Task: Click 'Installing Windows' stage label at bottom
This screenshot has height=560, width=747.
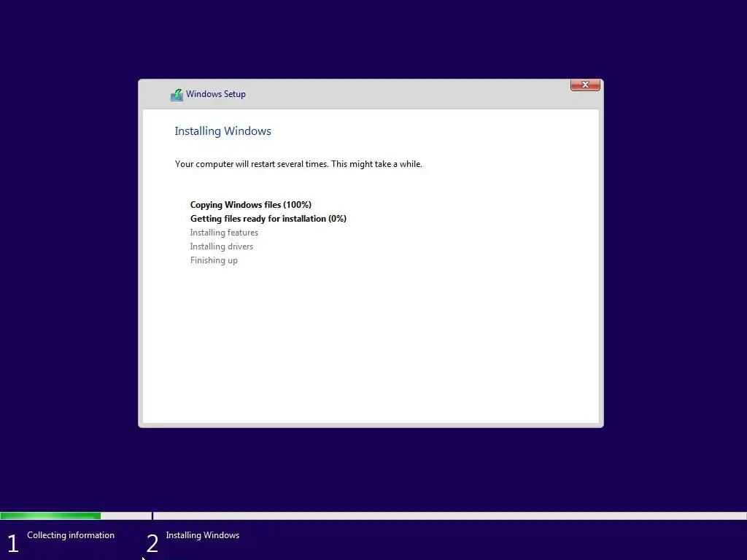Action: click(x=203, y=535)
